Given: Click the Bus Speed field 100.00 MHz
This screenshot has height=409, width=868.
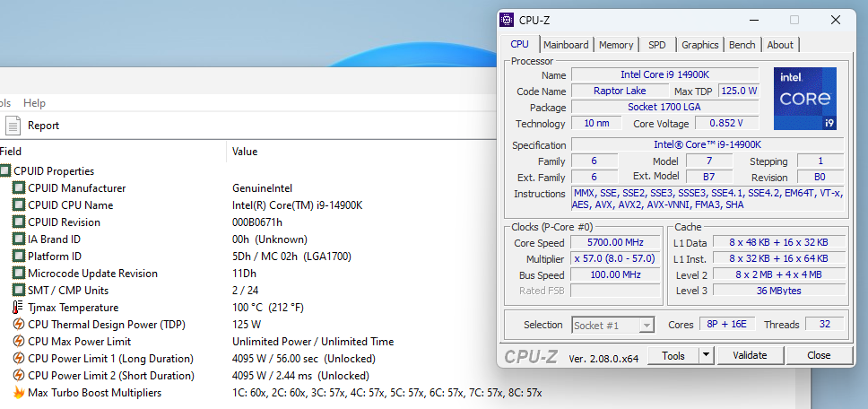Looking at the screenshot, I should click(614, 274).
